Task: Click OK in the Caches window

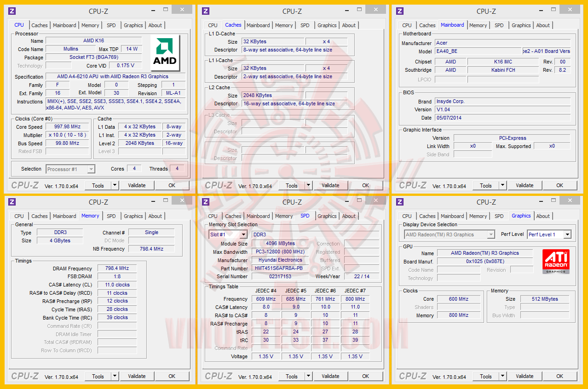Action: (365, 185)
